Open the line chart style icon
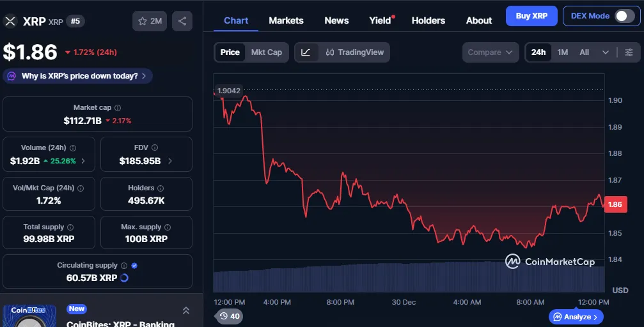Image resolution: width=644 pixels, height=327 pixels. point(306,52)
